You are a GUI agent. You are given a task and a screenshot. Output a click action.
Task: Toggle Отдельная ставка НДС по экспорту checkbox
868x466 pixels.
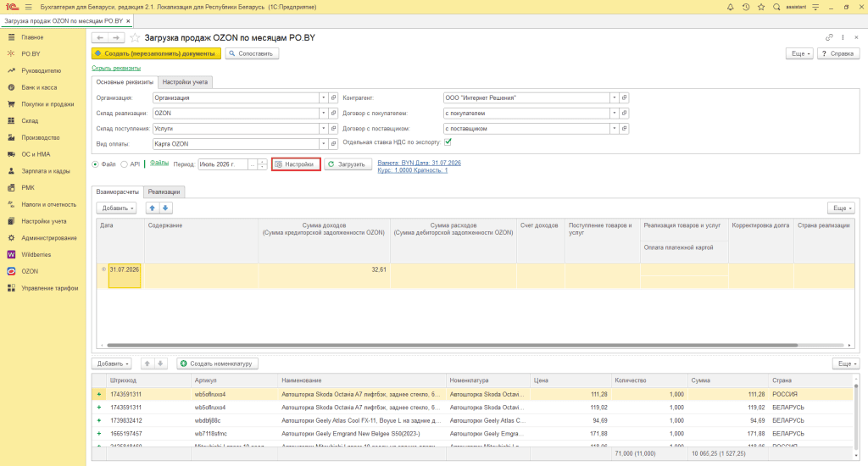click(x=448, y=141)
